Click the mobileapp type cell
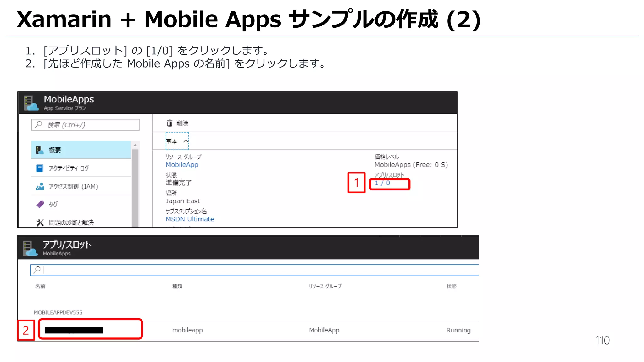Screen dimensions: 644x362 click(187, 330)
